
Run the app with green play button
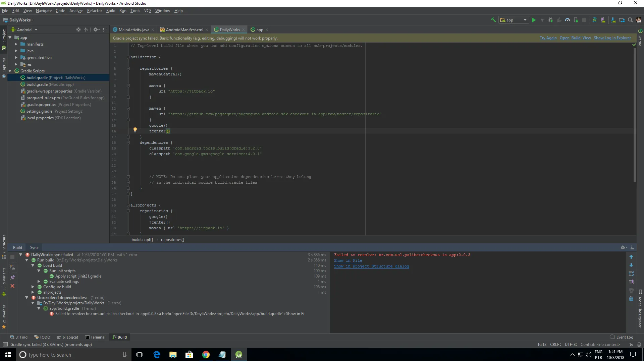click(x=534, y=20)
